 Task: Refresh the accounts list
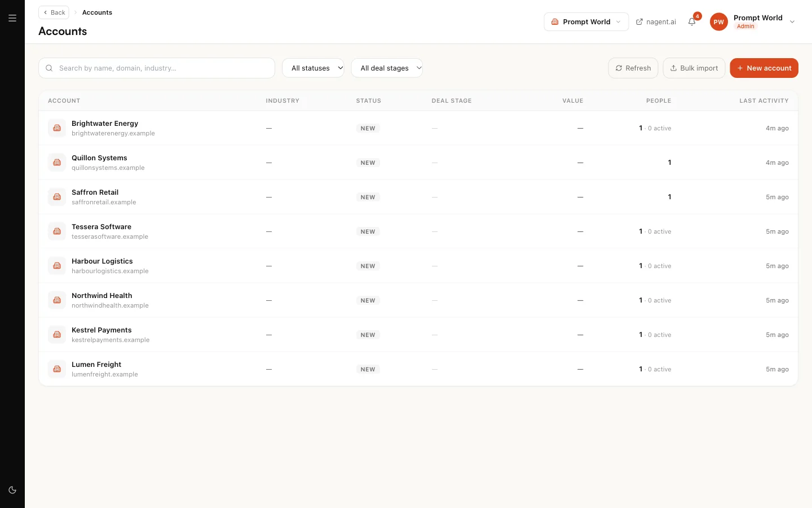coord(633,68)
